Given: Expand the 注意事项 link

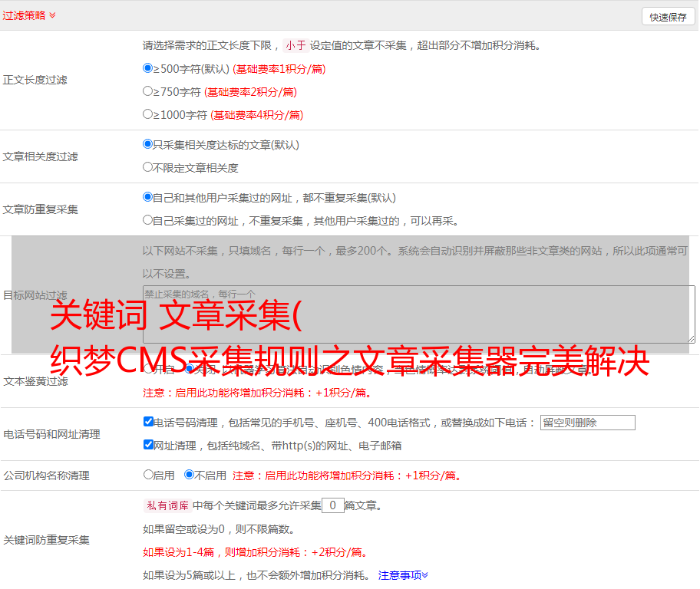Looking at the screenshot, I should 402,574.
